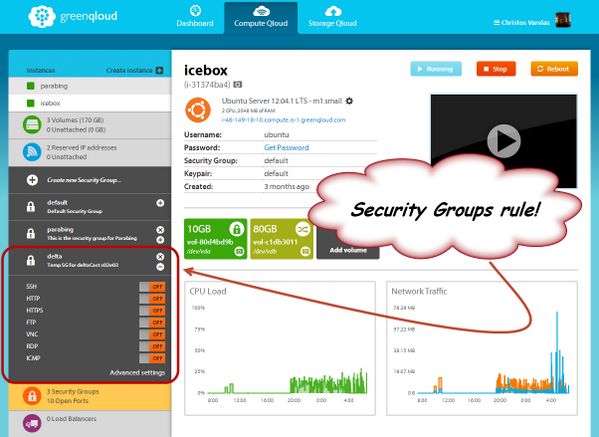Click the user avatar picture
The height and width of the screenshot is (437, 599).
pos(563,20)
